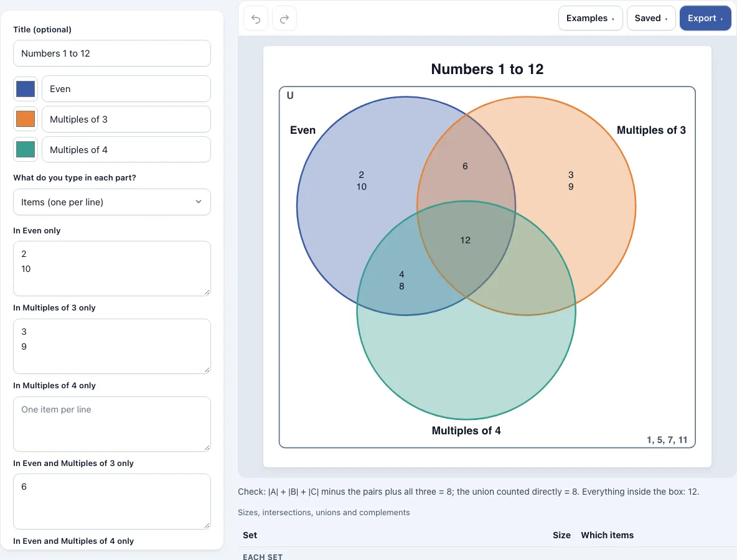
Task: Click the 'What do you type in each part?' label
Action: [x=75, y=177]
